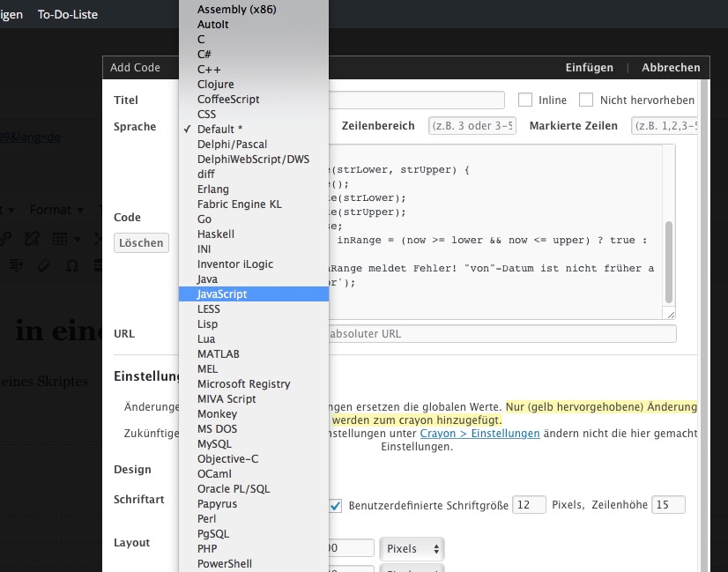Pick OCaml language entry
Image resolution: width=728 pixels, height=572 pixels.
coord(254,473)
